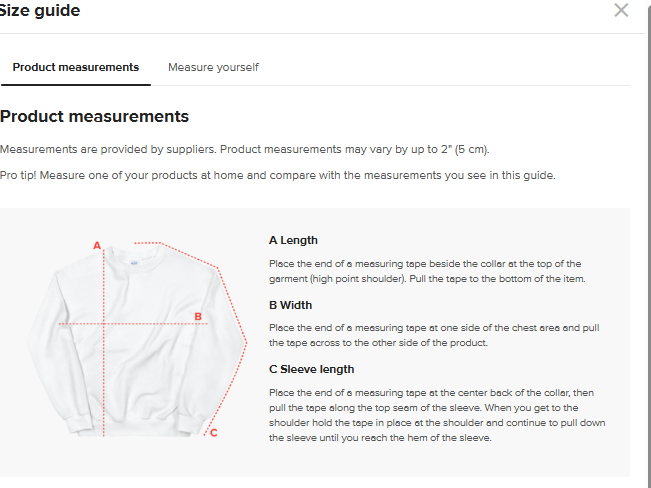Click the sleeve length instructions text
Image resolution: width=651 pixels, height=488 pixels.
436,415
